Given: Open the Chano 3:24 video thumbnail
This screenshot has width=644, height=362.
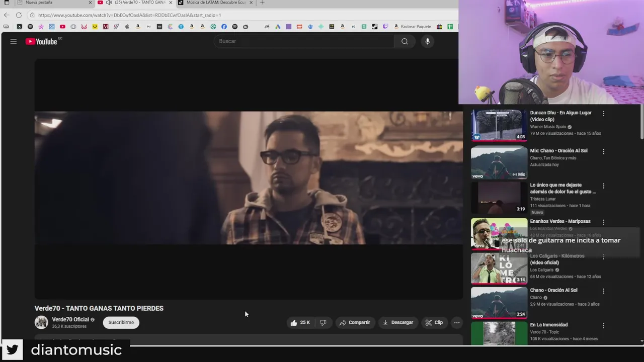Looking at the screenshot, I should pyautogui.click(x=499, y=303).
